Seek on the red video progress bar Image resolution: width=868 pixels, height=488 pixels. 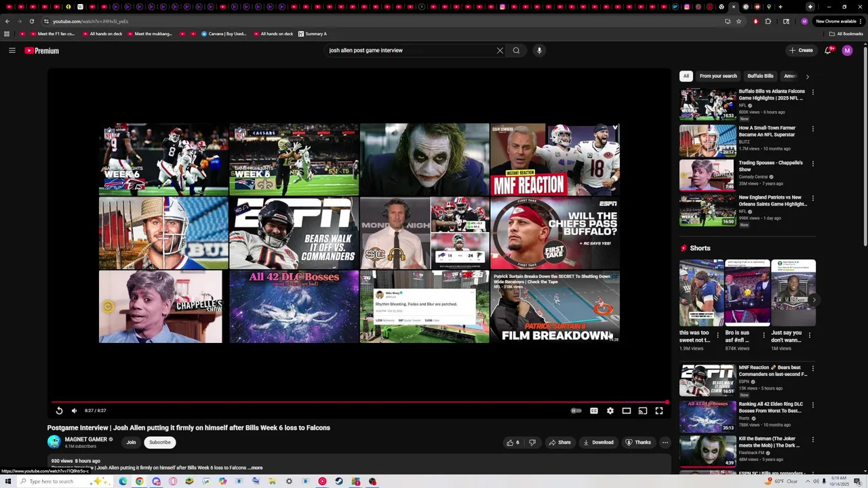[359, 402]
